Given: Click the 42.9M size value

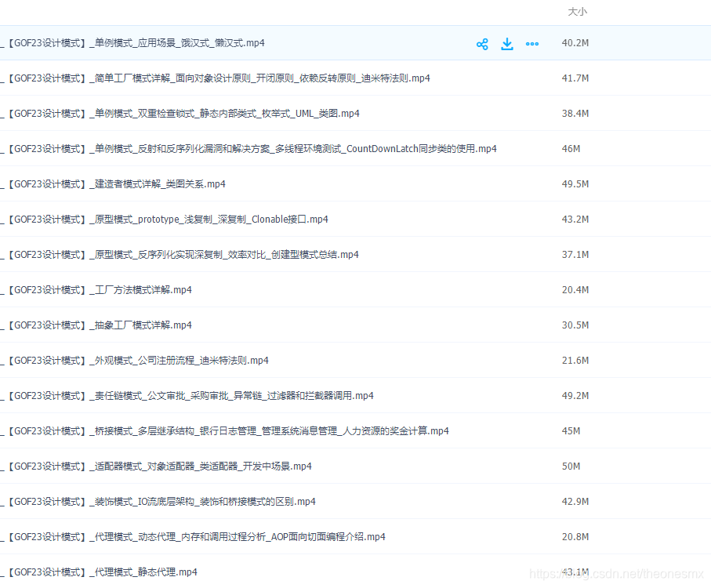Looking at the screenshot, I should [x=575, y=503].
